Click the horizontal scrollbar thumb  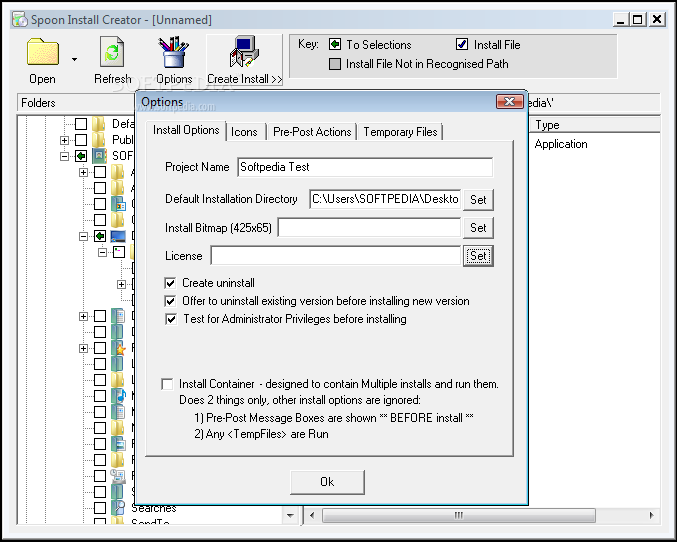tap(459, 515)
